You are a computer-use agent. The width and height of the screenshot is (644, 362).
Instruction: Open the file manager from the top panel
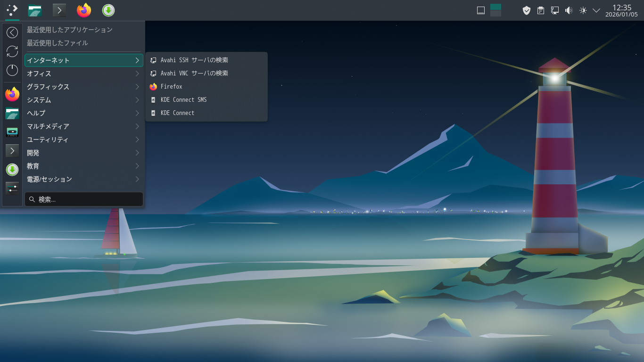[x=35, y=10]
